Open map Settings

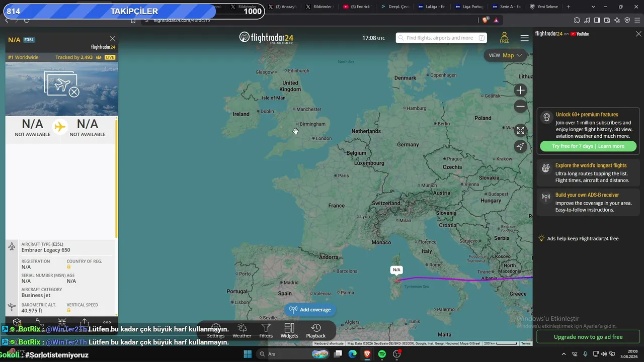point(216,331)
